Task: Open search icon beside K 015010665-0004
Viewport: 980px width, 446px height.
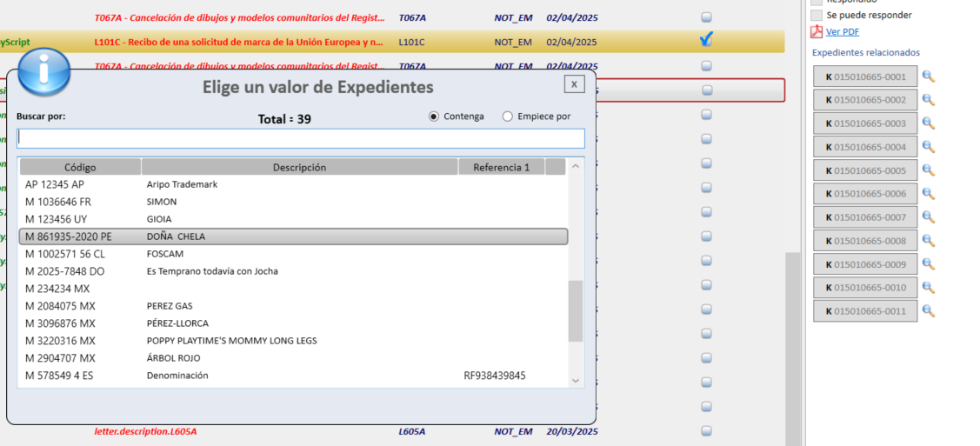Action: point(928,147)
